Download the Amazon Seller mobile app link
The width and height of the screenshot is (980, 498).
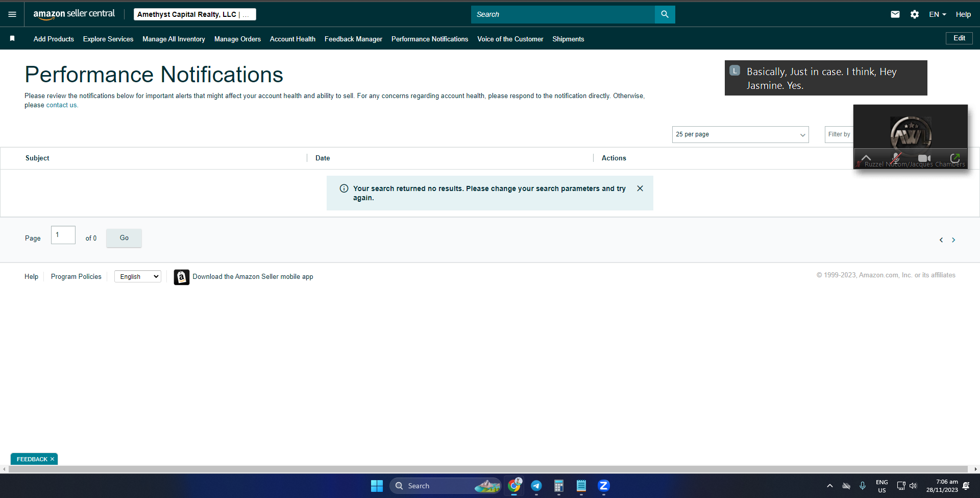(253, 276)
